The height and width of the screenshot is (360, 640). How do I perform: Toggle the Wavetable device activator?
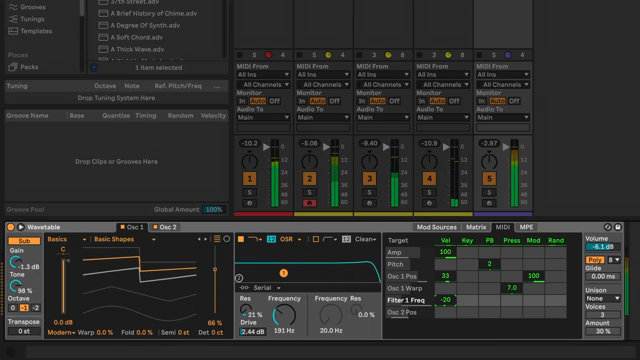(11, 227)
